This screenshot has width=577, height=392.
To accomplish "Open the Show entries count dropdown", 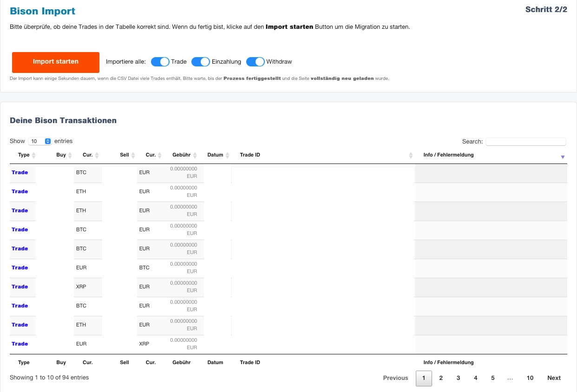I will coord(40,141).
